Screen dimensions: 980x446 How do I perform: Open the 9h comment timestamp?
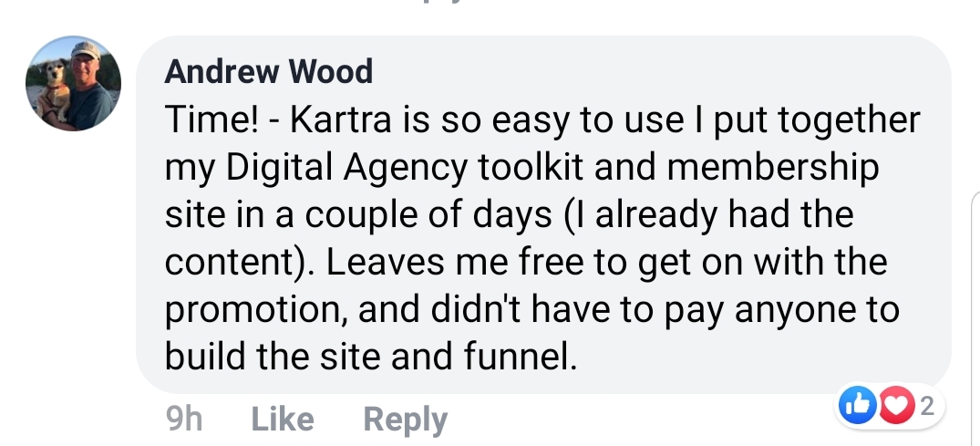tap(184, 419)
